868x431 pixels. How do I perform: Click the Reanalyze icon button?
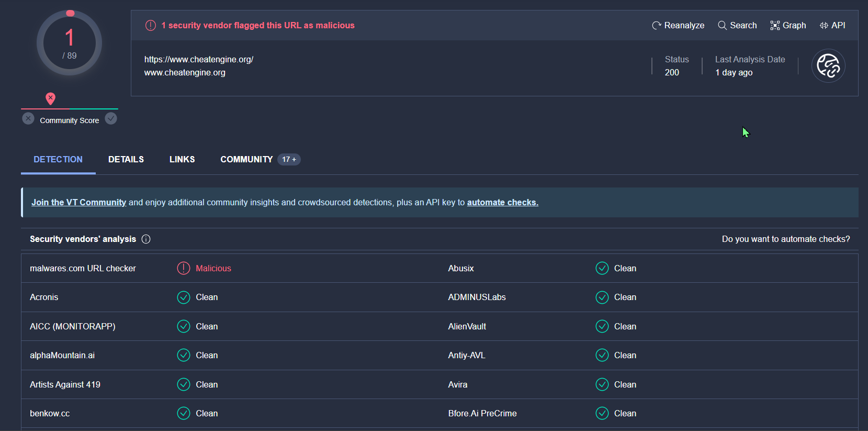[657, 25]
